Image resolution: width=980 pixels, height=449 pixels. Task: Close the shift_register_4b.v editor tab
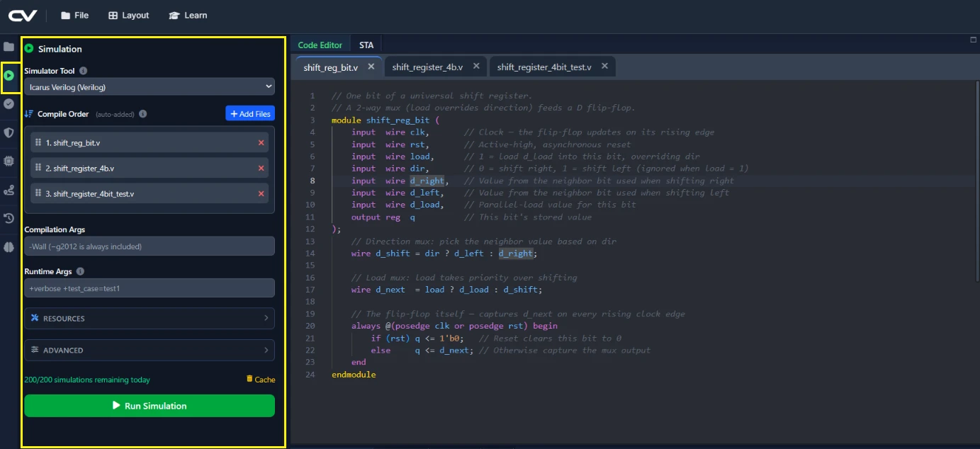pos(476,66)
